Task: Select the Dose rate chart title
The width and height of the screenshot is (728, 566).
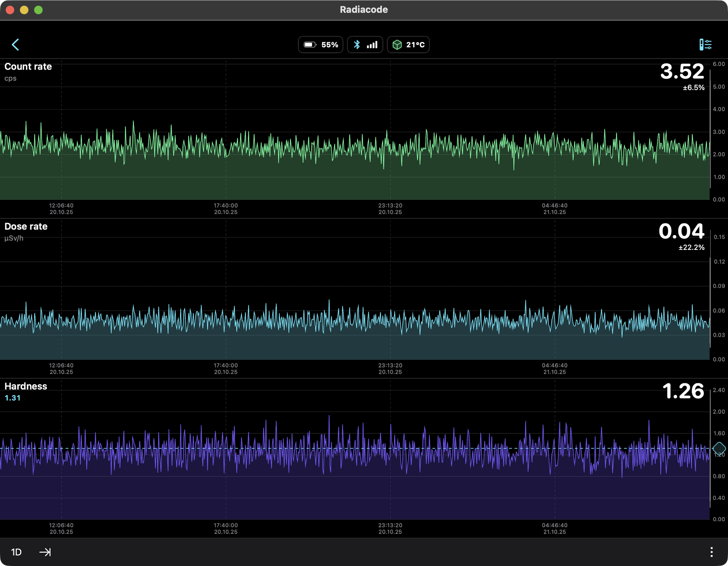Action: click(26, 226)
